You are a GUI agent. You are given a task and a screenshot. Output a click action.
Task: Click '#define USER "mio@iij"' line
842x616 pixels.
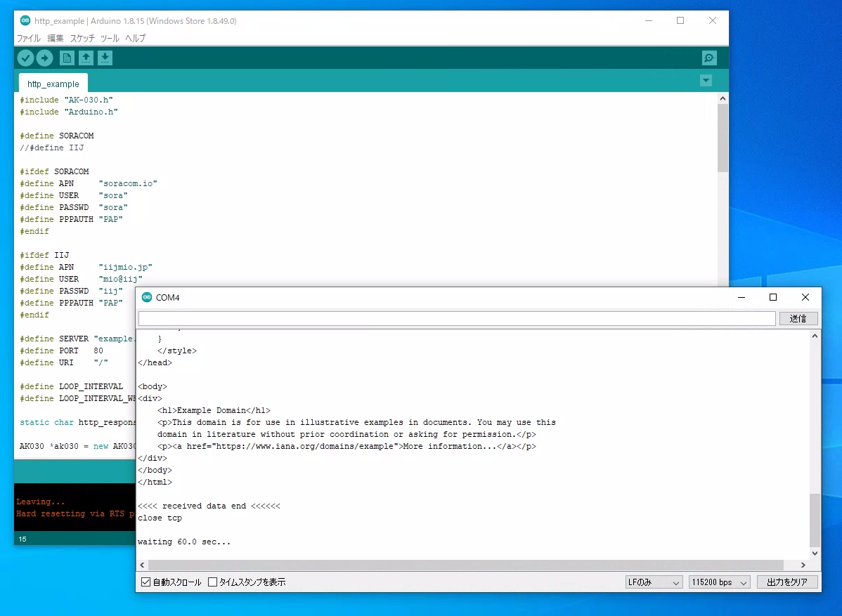[81, 279]
